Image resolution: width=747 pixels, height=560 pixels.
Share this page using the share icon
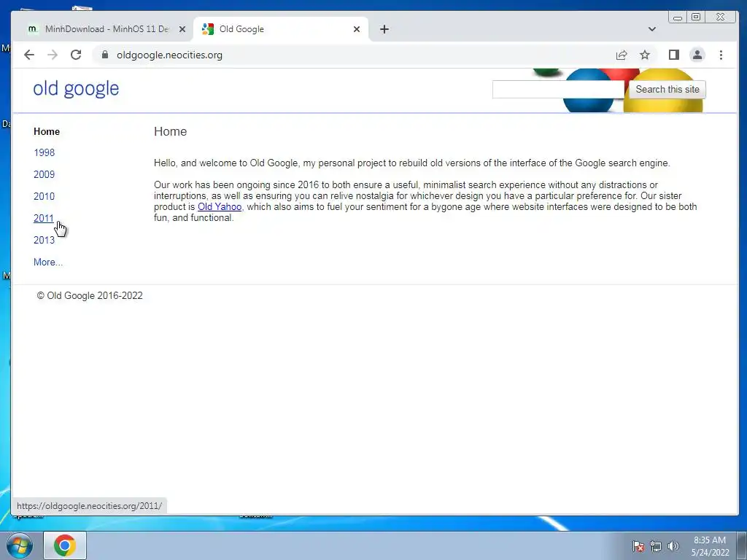pyautogui.click(x=622, y=55)
